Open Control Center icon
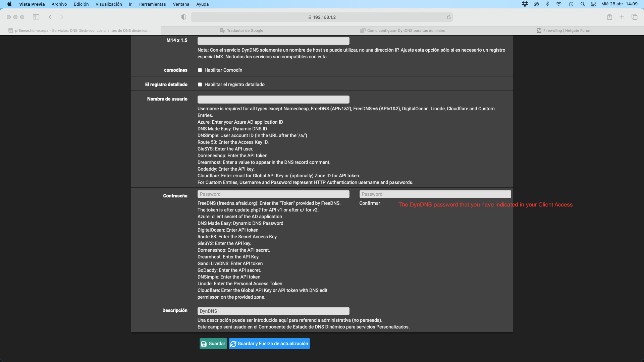The height and width of the screenshot is (362, 644). [593, 4]
